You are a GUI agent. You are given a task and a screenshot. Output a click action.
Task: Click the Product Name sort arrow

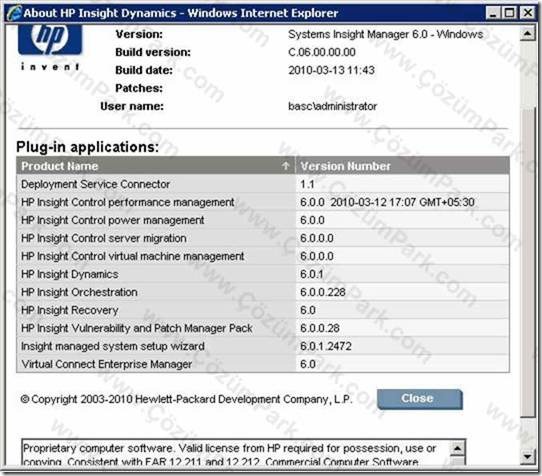[x=286, y=166]
